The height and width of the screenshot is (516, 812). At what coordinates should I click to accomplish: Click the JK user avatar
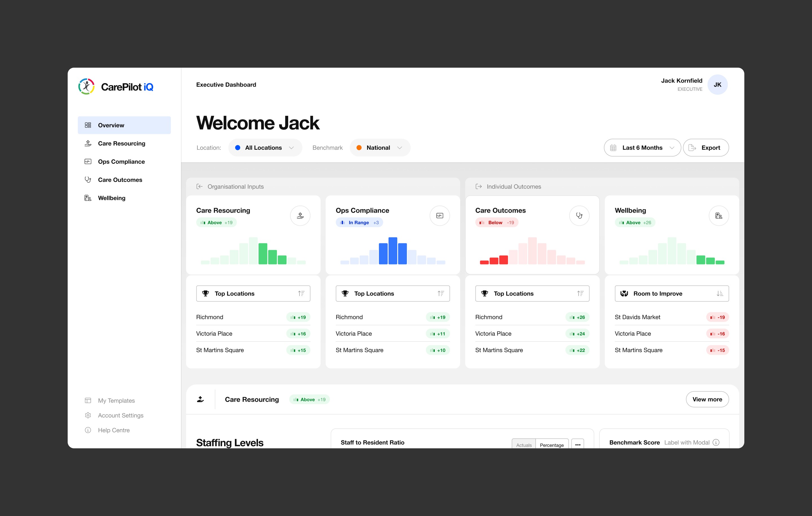pos(717,85)
